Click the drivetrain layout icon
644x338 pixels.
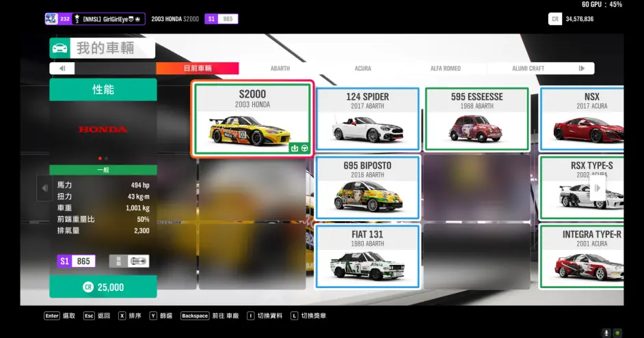click(138, 261)
